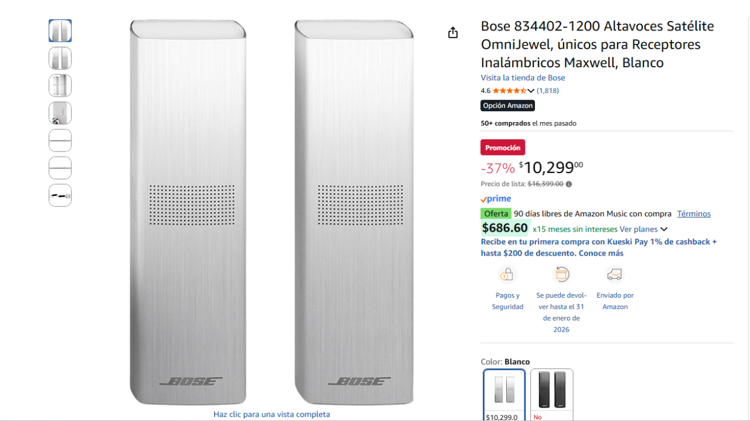Click the share icon beside the product title

pyautogui.click(x=453, y=32)
